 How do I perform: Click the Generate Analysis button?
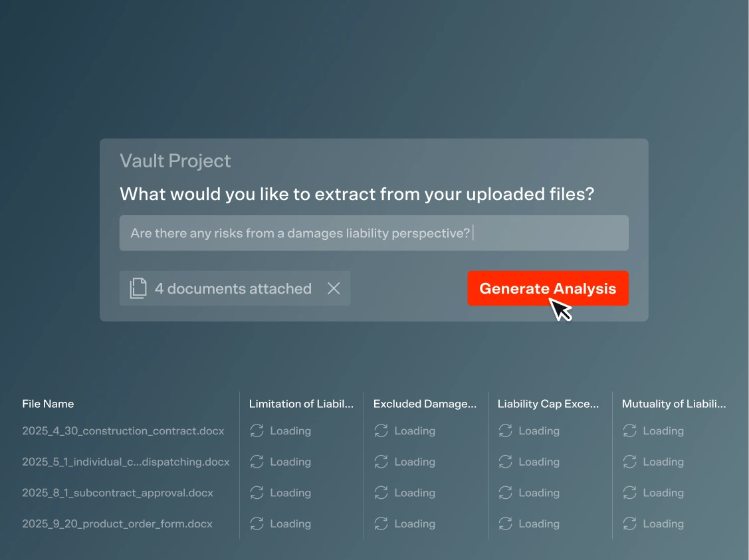tap(548, 288)
